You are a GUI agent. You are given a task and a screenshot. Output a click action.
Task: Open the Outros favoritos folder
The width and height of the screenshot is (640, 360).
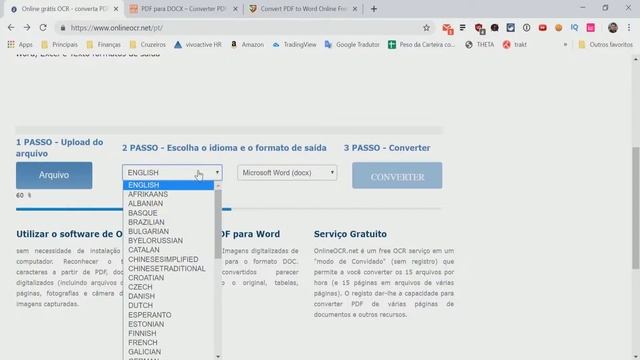pos(606,44)
